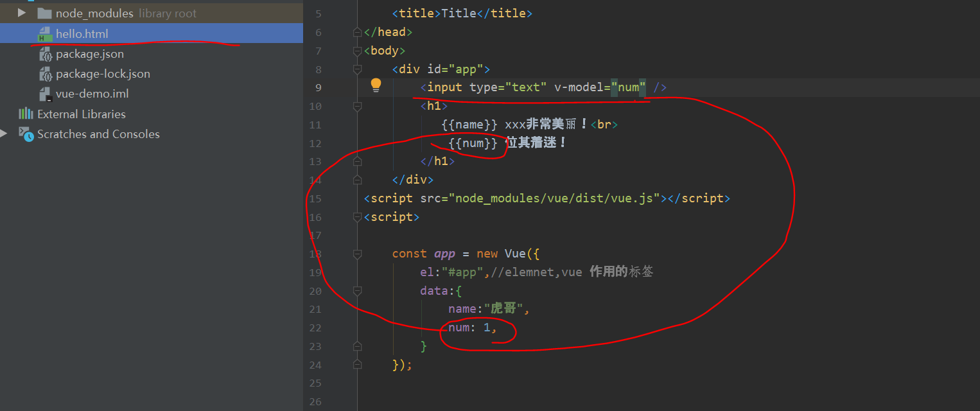
Task: Click line number 9 in gutter
Action: point(319,87)
